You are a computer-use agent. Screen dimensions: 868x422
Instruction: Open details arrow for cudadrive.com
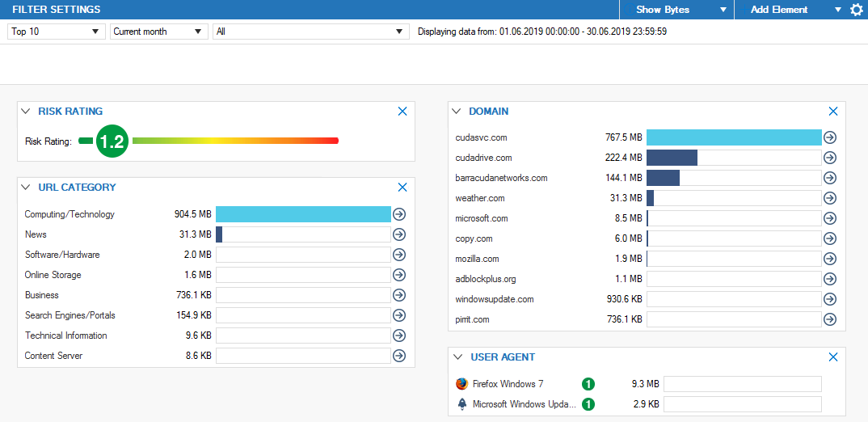[829, 158]
